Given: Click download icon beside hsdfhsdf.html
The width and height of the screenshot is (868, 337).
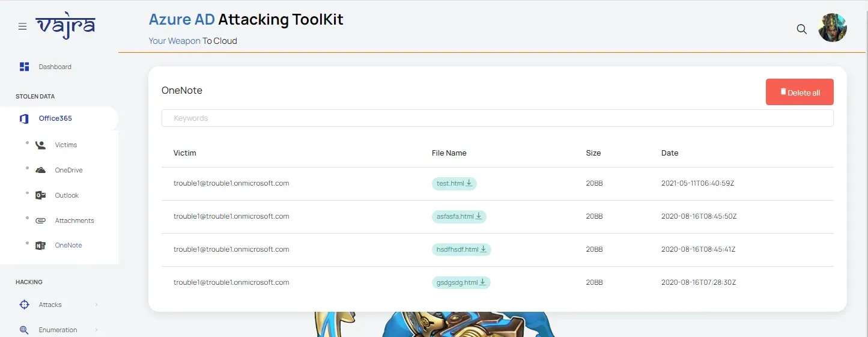Looking at the screenshot, I should point(483,249).
